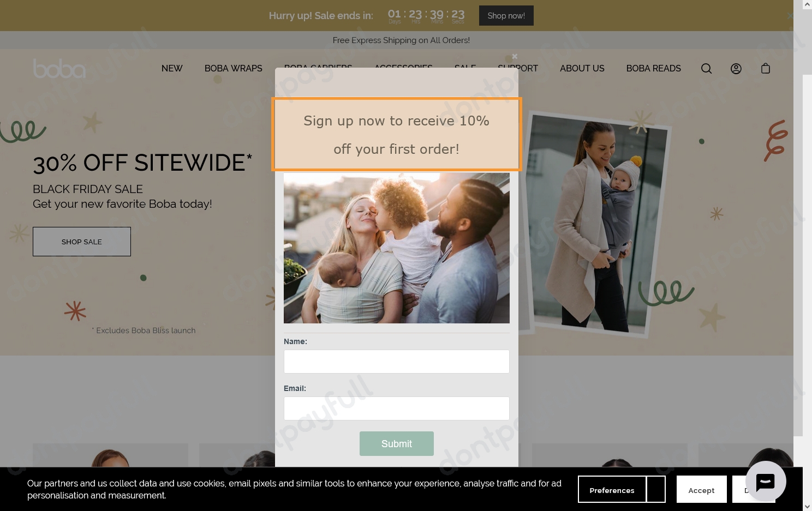Click scrollbar up arrow
This screenshot has width=812, height=511.
807,5
